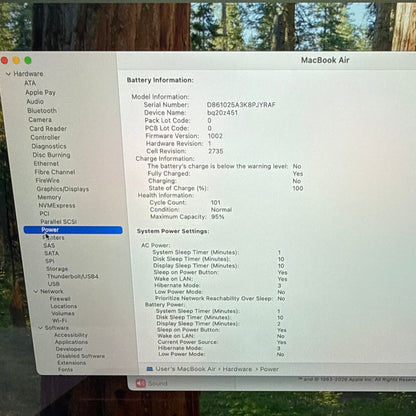Open Developer under Software
Screen dimensions: 416x416
(x=69, y=349)
